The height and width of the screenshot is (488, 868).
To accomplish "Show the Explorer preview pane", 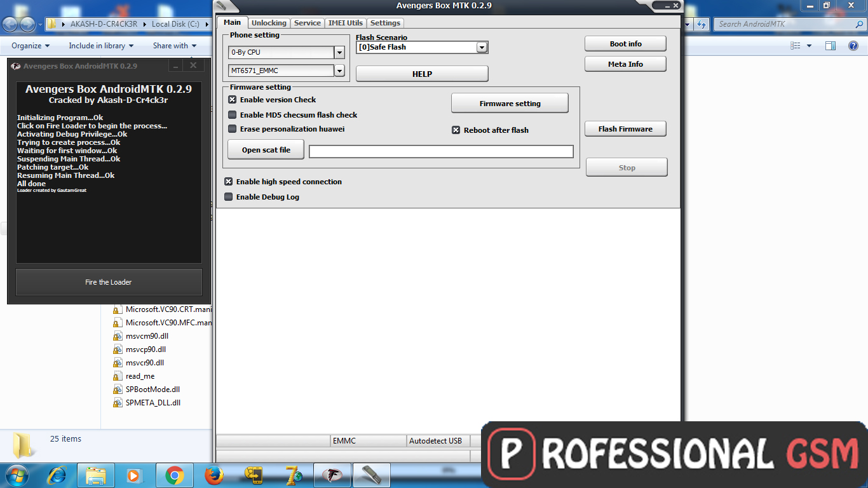I will [831, 46].
